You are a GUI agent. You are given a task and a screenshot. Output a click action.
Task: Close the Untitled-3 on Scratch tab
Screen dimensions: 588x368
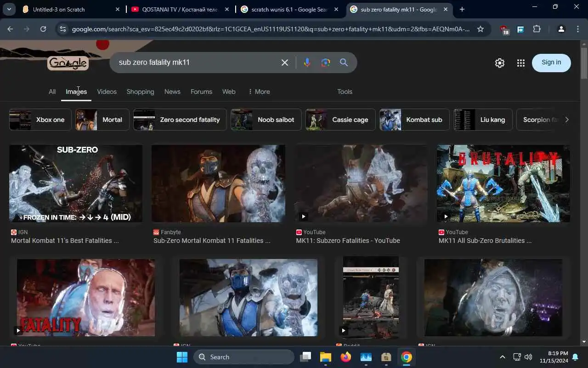[x=118, y=9]
